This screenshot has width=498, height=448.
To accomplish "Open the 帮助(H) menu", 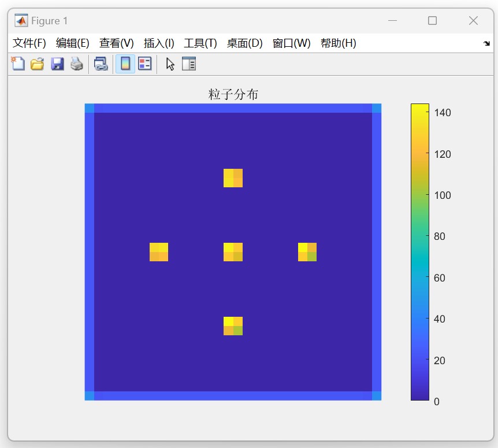I will 338,43.
